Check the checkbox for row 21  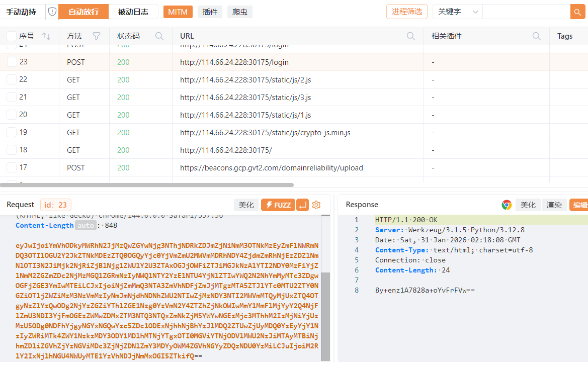[x=12, y=97]
